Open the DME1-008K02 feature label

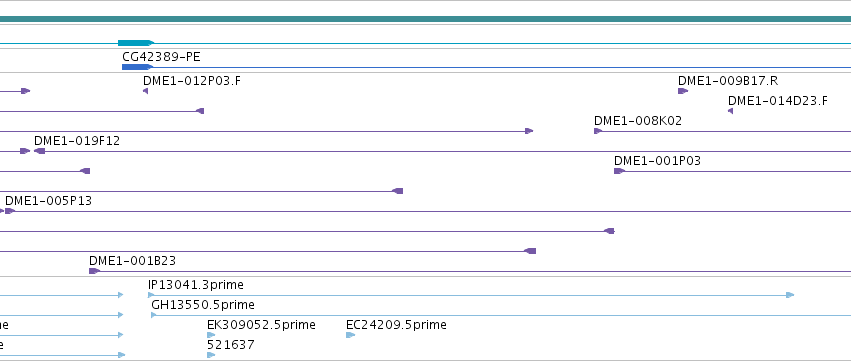click(x=638, y=121)
